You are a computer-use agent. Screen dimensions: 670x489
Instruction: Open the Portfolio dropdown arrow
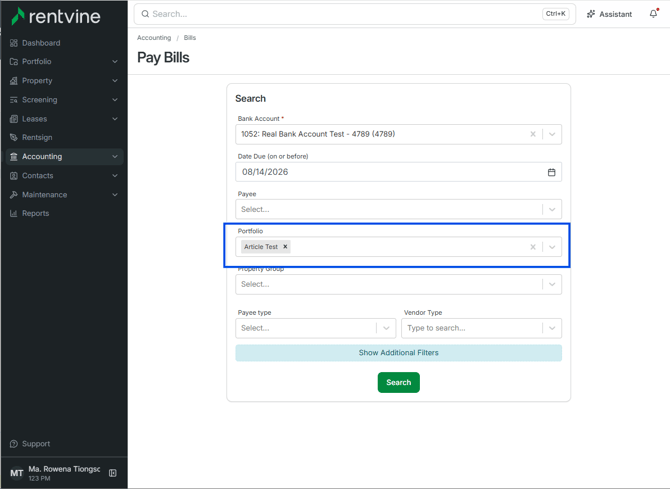[x=552, y=247]
